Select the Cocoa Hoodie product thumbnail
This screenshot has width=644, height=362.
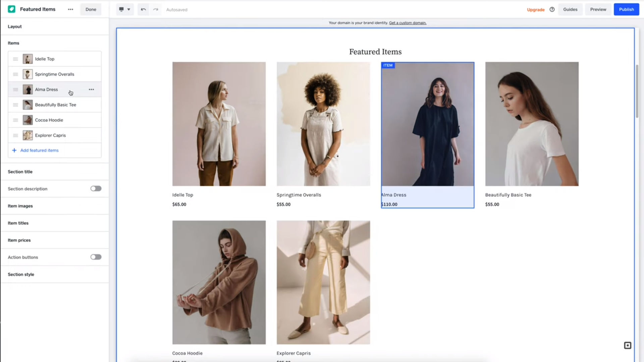pos(28,120)
